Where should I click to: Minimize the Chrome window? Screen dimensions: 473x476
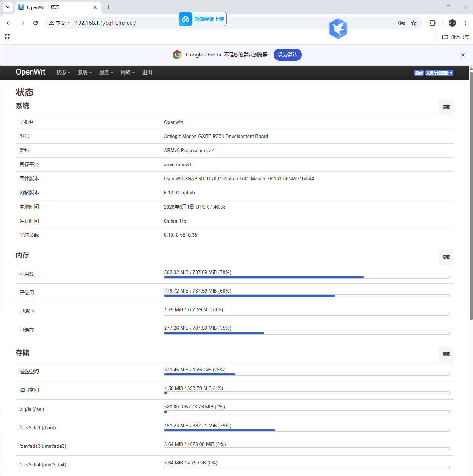[431, 7]
